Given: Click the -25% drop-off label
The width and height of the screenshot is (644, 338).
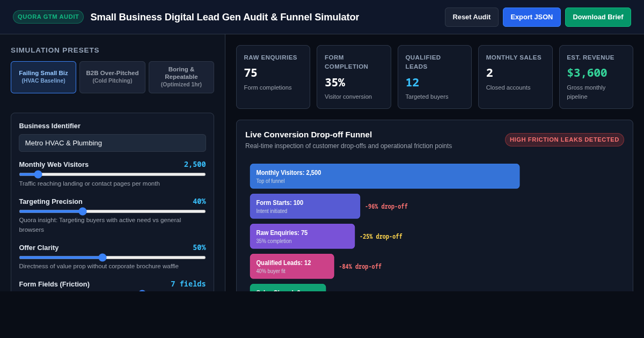Looking at the screenshot, I should (x=381, y=237).
